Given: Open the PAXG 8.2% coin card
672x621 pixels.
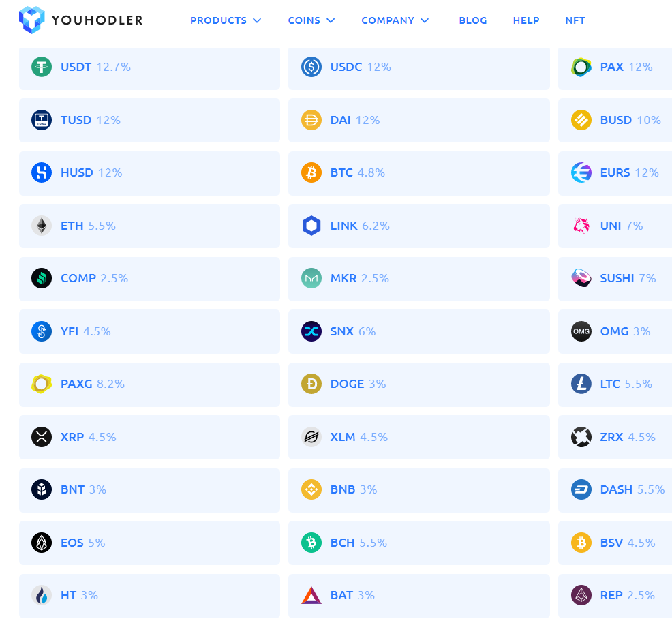Looking at the screenshot, I should coord(149,384).
